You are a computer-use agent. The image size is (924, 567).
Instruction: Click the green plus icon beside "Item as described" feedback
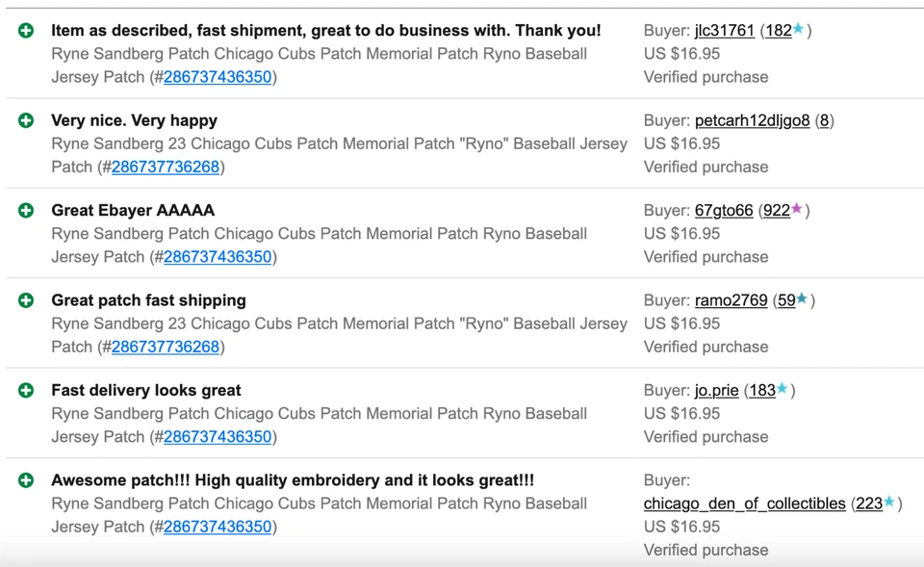(26, 31)
